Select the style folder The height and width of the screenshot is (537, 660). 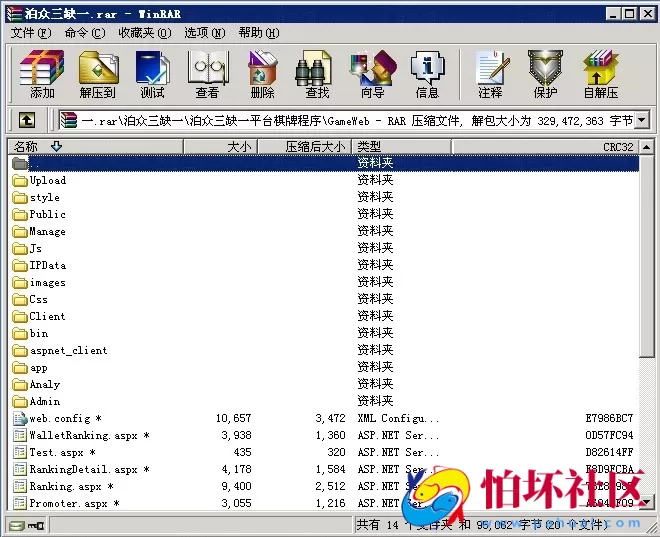click(36, 197)
